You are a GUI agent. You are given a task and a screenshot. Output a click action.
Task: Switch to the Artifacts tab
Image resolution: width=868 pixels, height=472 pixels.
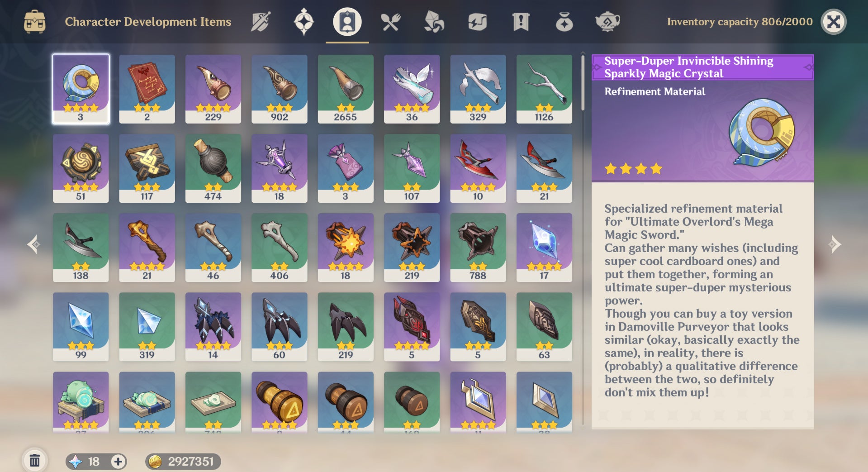click(x=304, y=22)
